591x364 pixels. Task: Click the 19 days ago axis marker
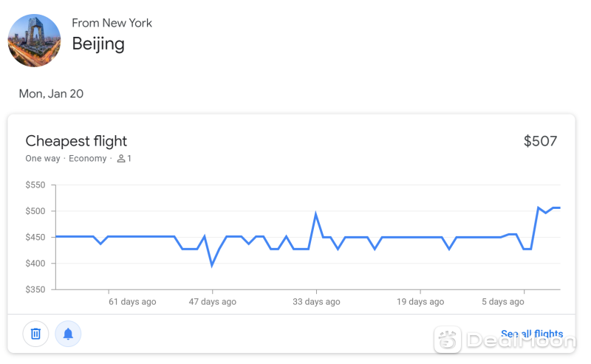pyautogui.click(x=420, y=302)
